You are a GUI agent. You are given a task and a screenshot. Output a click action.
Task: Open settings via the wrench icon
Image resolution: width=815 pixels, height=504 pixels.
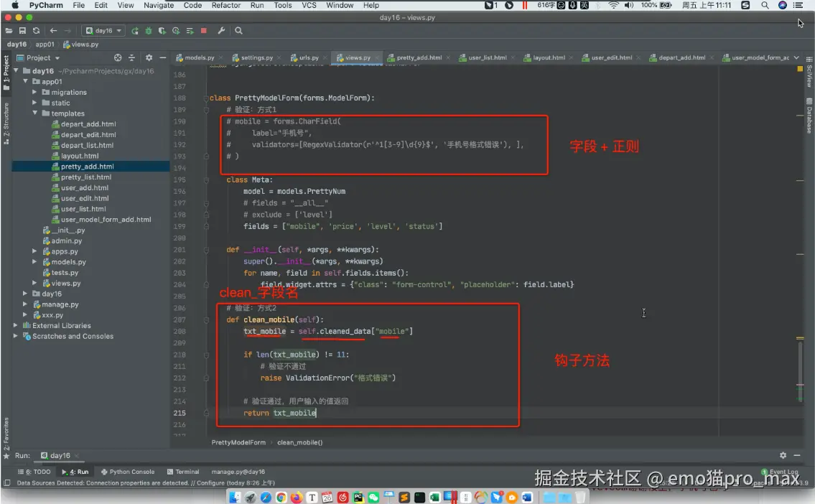click(x=221, y=31)
